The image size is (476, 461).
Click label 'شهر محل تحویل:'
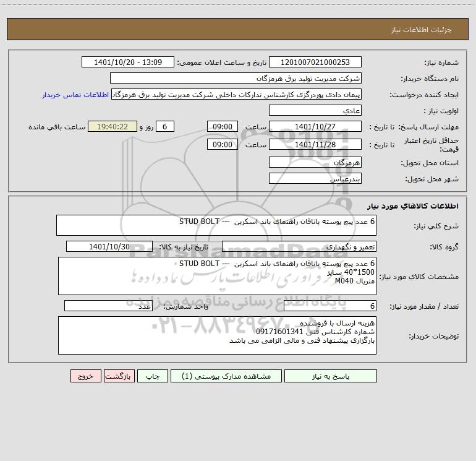click(x=431, y=179)
